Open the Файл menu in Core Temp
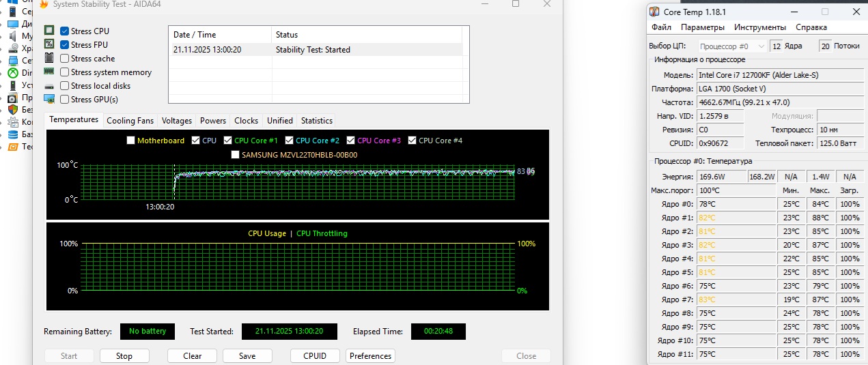Viewport: 868px width, 365px height. coord(661,27)
